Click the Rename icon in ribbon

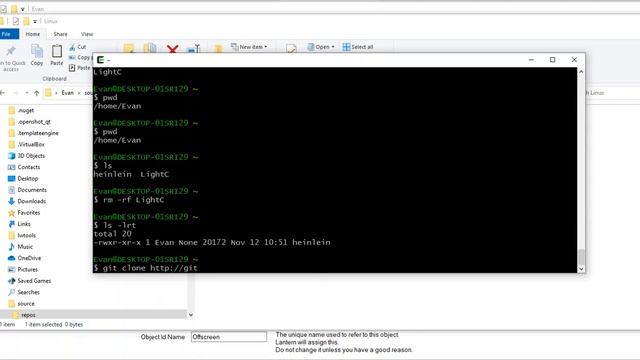pyautogui.click(x=194, y=49)
